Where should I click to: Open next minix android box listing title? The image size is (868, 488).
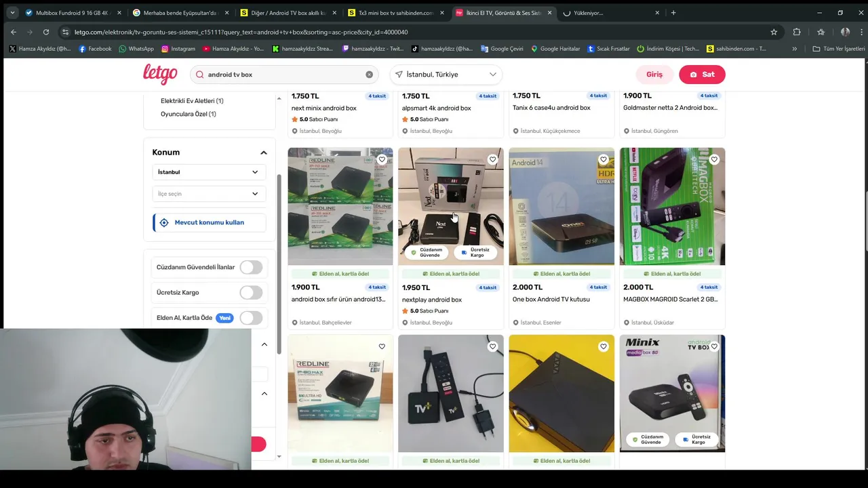pyautogui.click(x=323, y=108)
